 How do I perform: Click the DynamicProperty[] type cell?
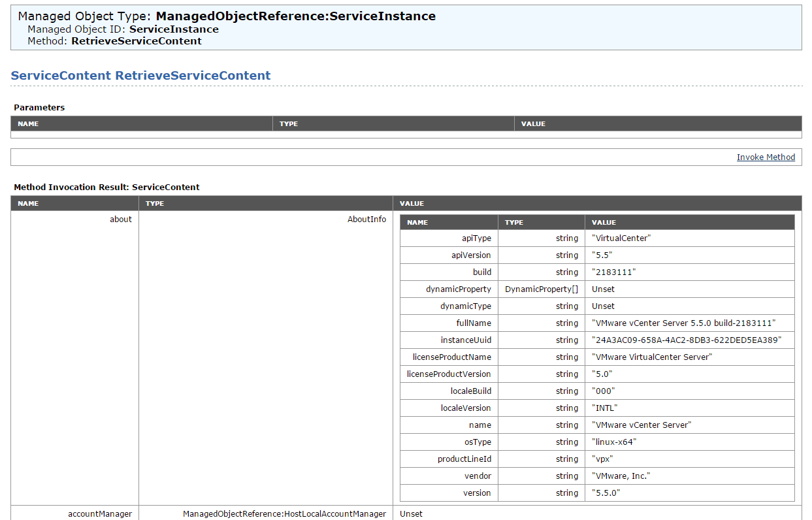[x=541, y=289]
